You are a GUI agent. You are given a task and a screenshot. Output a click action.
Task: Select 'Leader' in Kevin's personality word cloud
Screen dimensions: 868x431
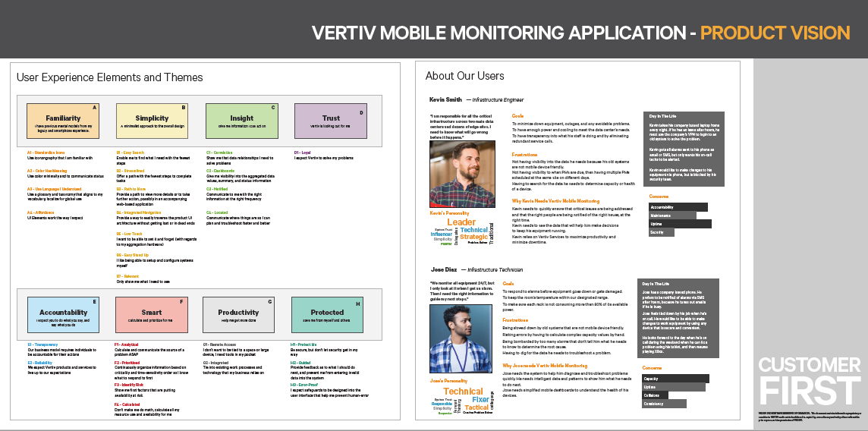[461, 222]
